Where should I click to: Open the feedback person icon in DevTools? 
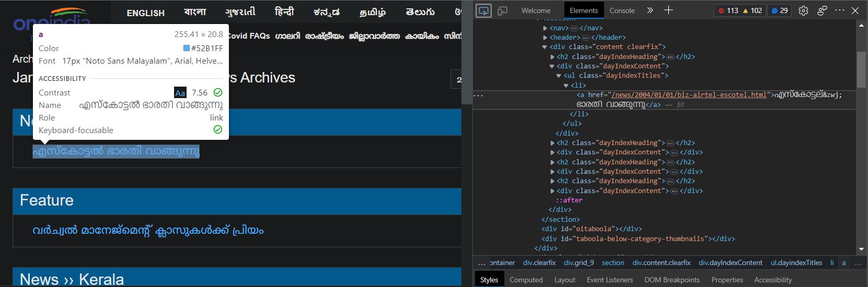(822, 10)
